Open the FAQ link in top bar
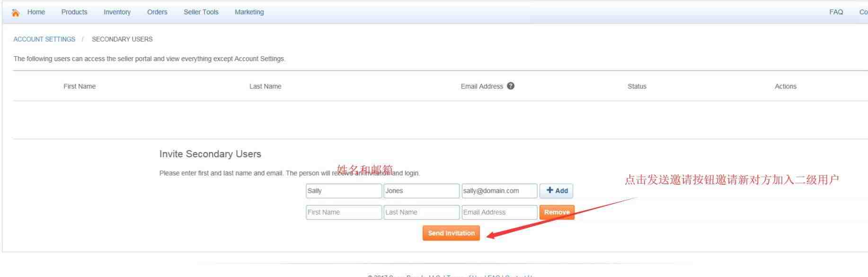This screenshot has width=868, height=277. point(836,12)
